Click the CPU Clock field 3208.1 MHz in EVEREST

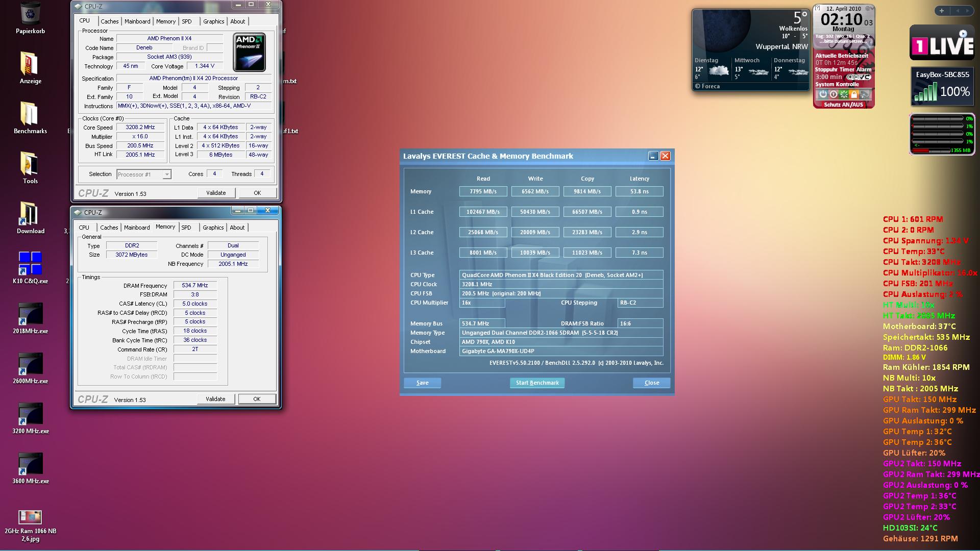pyautogui.click(x=561, y=284)
